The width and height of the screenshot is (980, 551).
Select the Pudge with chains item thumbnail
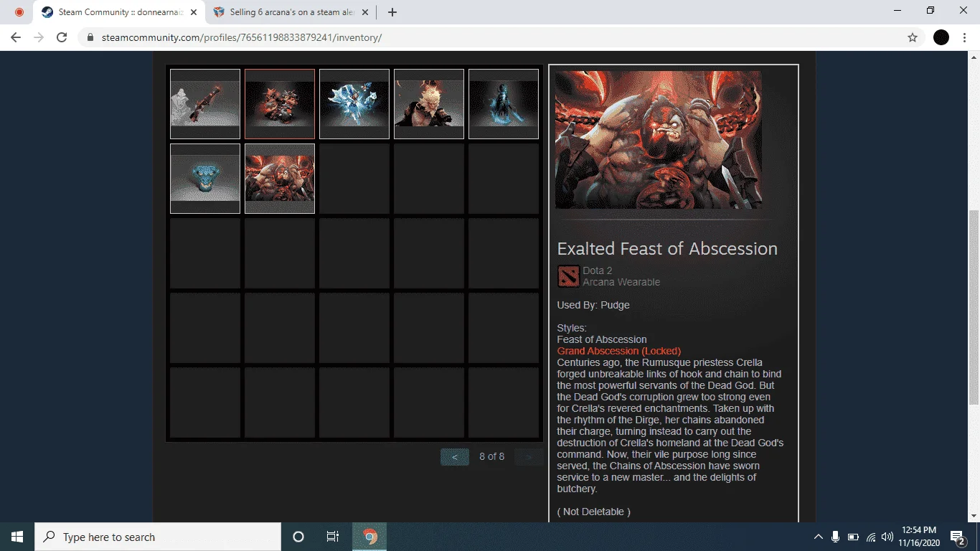280,179
